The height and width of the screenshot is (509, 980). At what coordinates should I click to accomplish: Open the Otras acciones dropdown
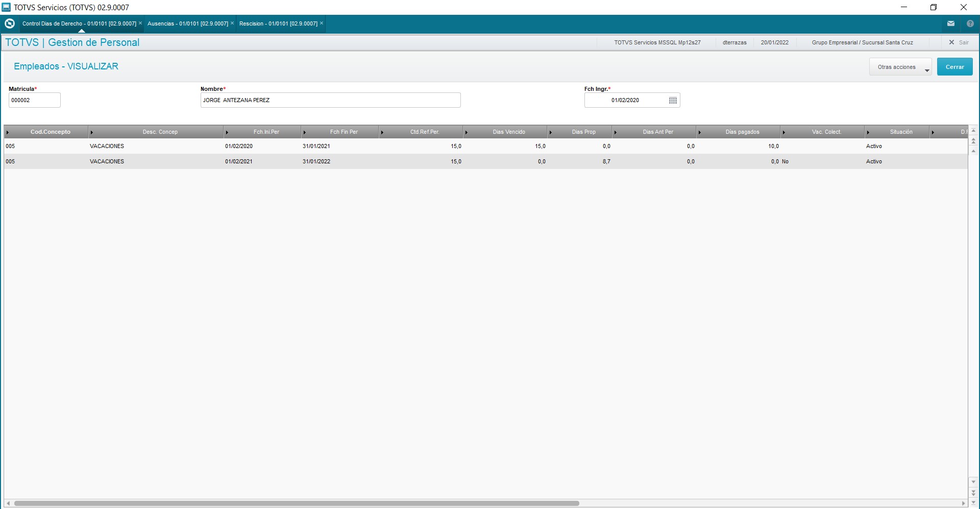900,67
